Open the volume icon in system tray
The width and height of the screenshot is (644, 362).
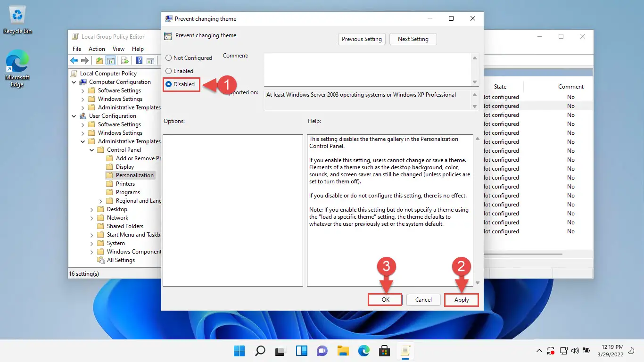(x=575, y=351)
